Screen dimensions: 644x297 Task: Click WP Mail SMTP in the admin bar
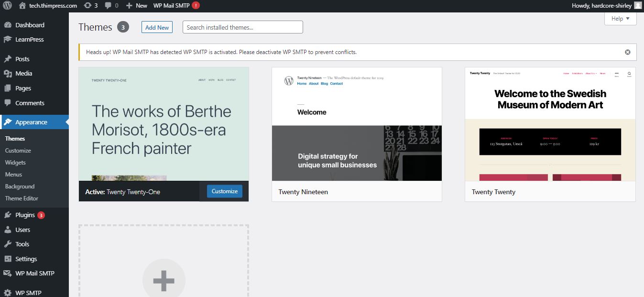pyautogui.click(x=171, y=6)
